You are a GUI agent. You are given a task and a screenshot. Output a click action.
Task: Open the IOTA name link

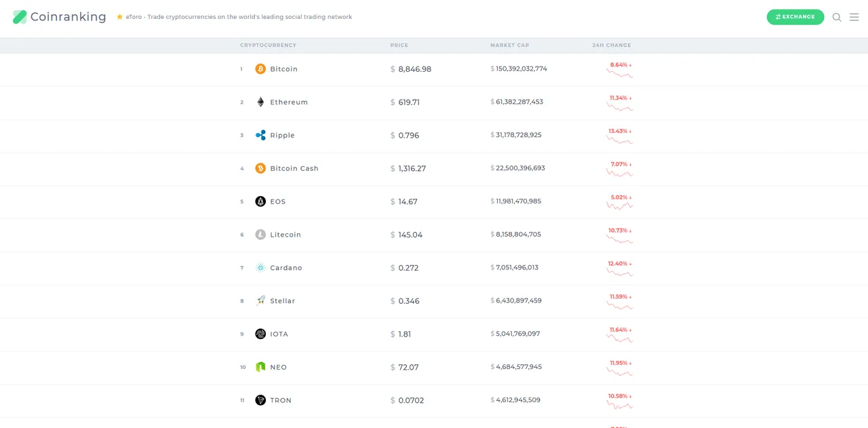point(279,334)
